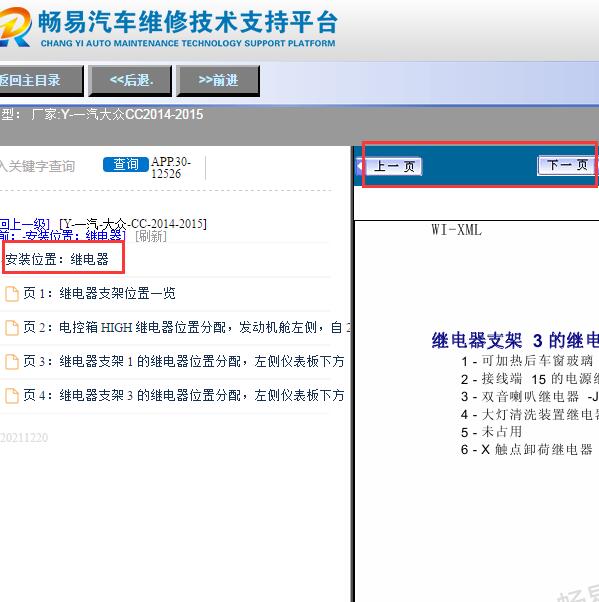The height and width of the screenshot is (602, 599).
Task: Select 页 4：继电器支架 3 的继电器位置分配 entry
Action: pyautogui.click(x=184, y=395)
